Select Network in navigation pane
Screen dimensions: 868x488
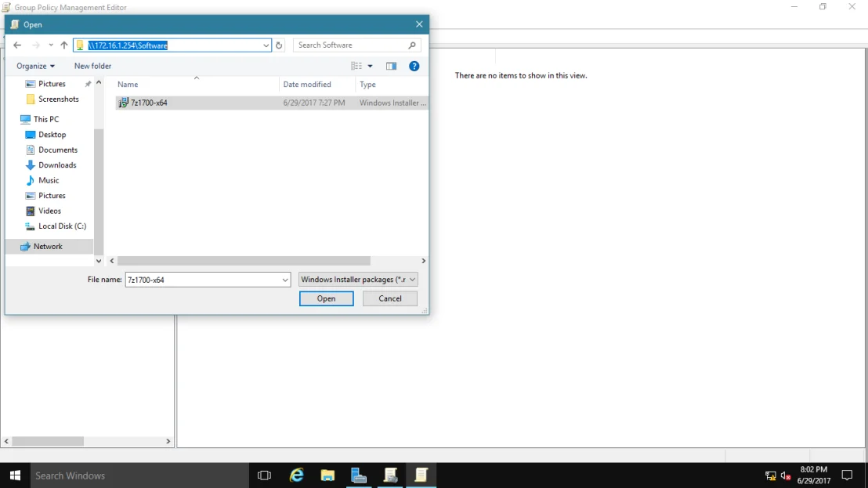48,246
